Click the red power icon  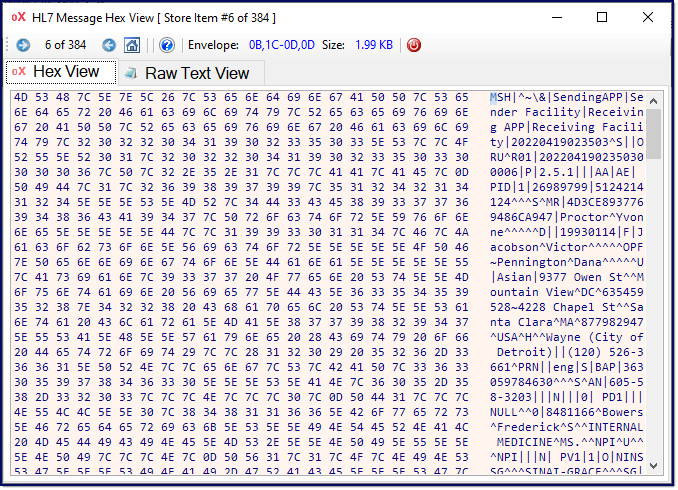(x=414, y=45)
